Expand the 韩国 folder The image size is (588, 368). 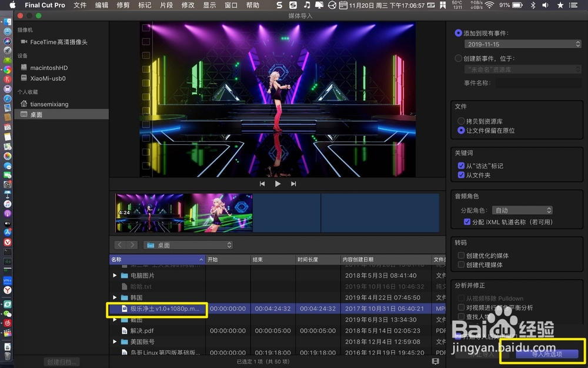[115, 297]
